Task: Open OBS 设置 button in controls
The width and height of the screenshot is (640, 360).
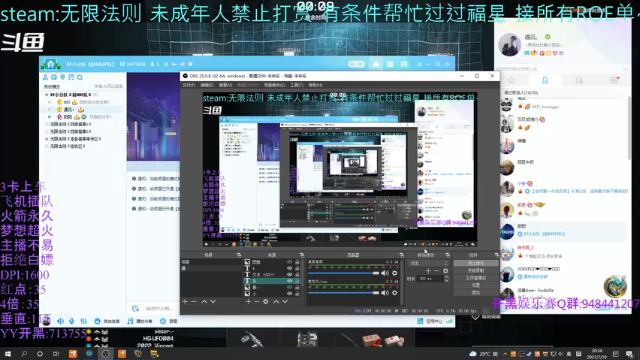Action: pyautogui.click(x=476, y=285)
